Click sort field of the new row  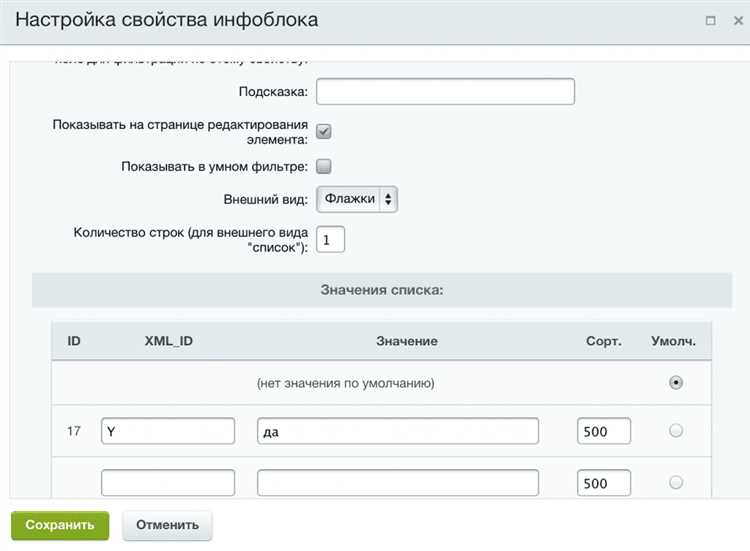pos(604,483)
